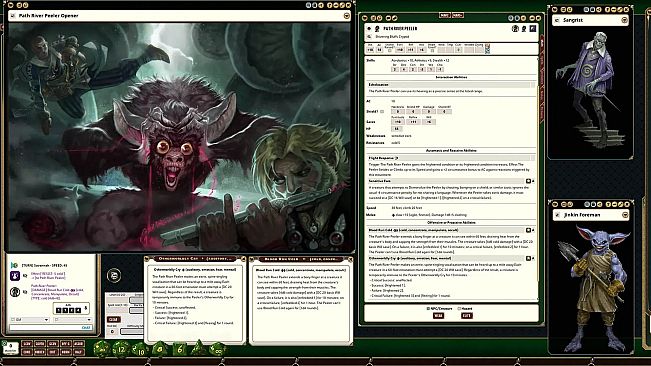651x366 pixels.
Task: Click the icon at the Blood Run Cold row end
Action: pyautogui.click(x=529, y=230)
